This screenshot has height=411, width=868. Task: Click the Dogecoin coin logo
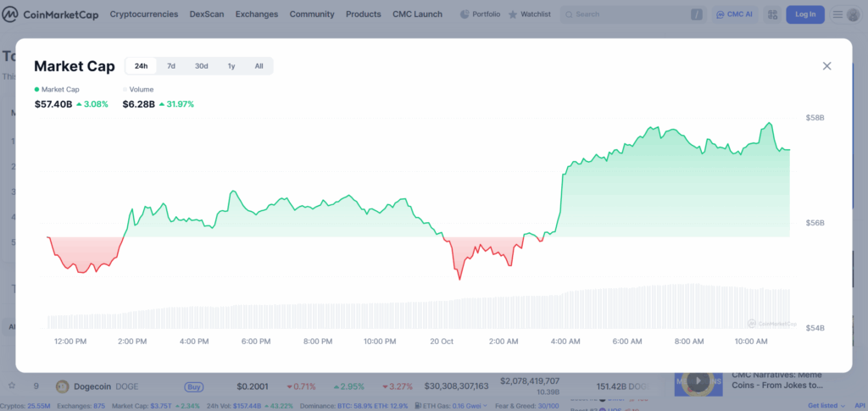pyautogui.click(x=63, y=386)
